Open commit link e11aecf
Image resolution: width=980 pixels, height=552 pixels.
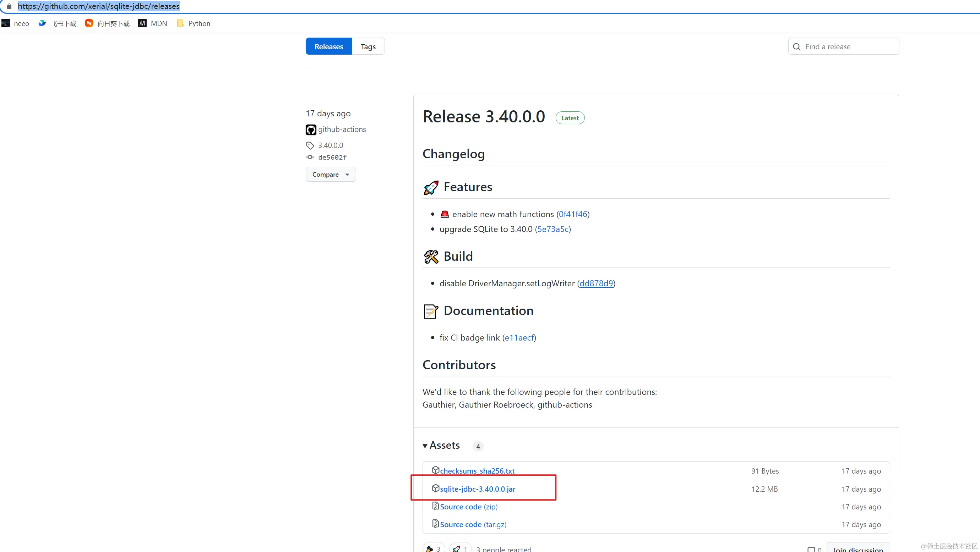pyautogui.click(x=519, y=338)
